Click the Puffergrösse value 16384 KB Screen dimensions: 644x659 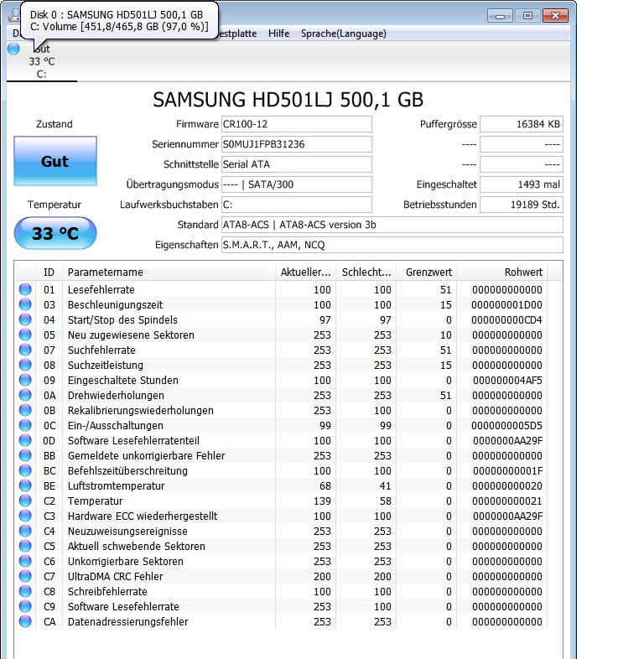tap(522, 124)
